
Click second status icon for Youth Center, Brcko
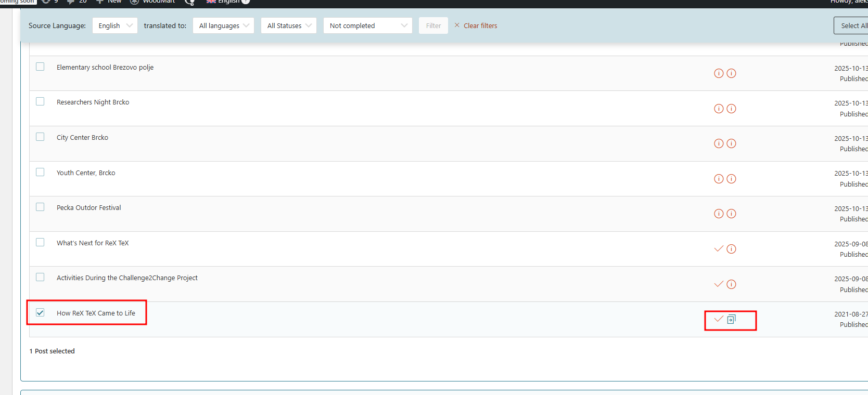(x=731, y=179)
